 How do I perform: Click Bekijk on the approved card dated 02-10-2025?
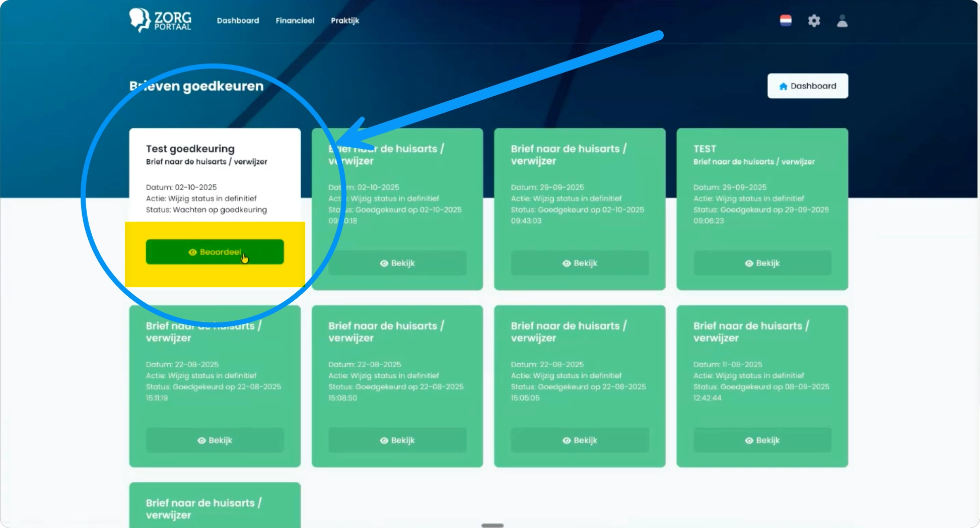397,263
